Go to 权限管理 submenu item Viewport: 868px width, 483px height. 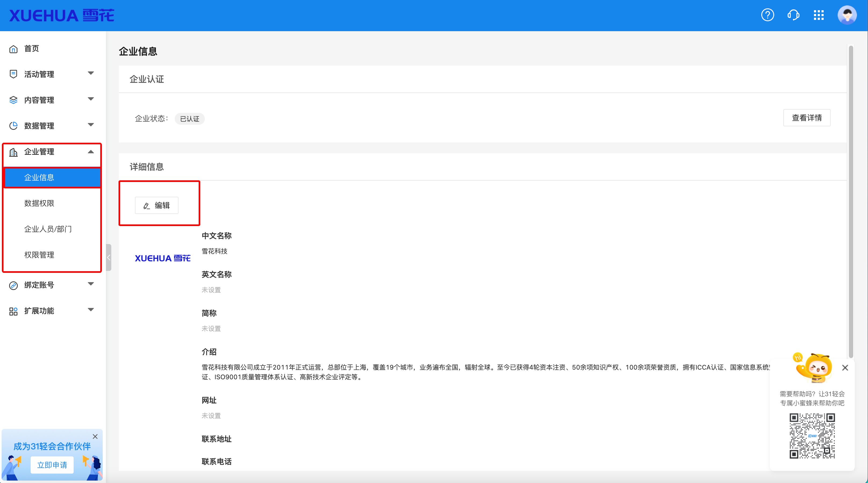tap(39, 255)
